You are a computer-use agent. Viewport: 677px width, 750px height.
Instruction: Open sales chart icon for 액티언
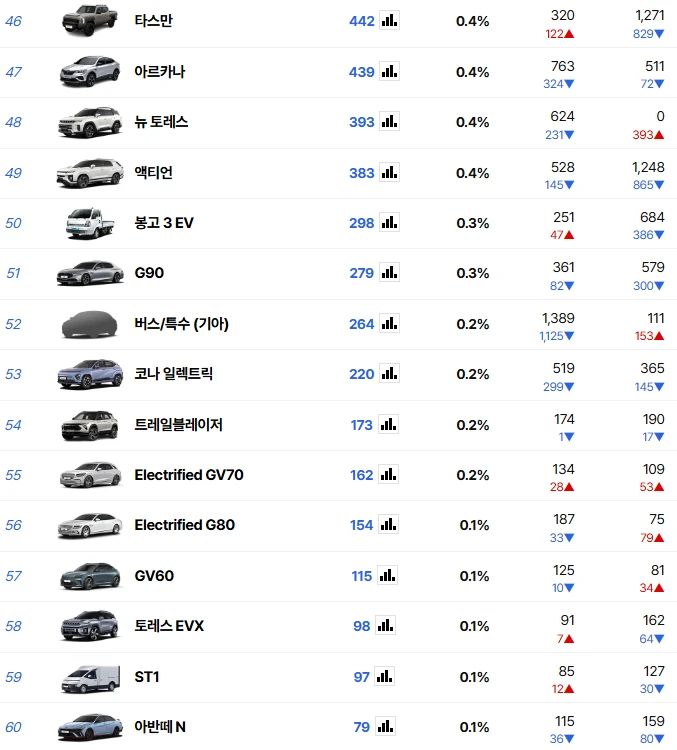pos(389,172)
